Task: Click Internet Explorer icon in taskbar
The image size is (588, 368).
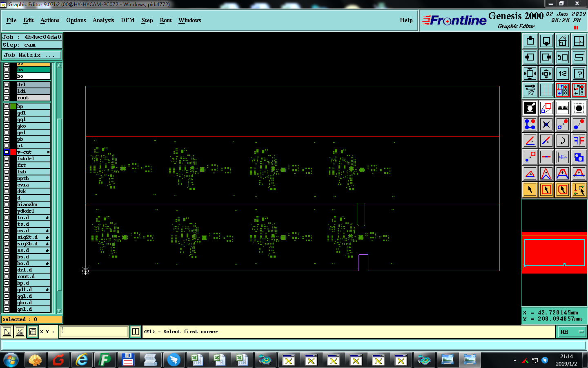Action: [x=82, y=360]
